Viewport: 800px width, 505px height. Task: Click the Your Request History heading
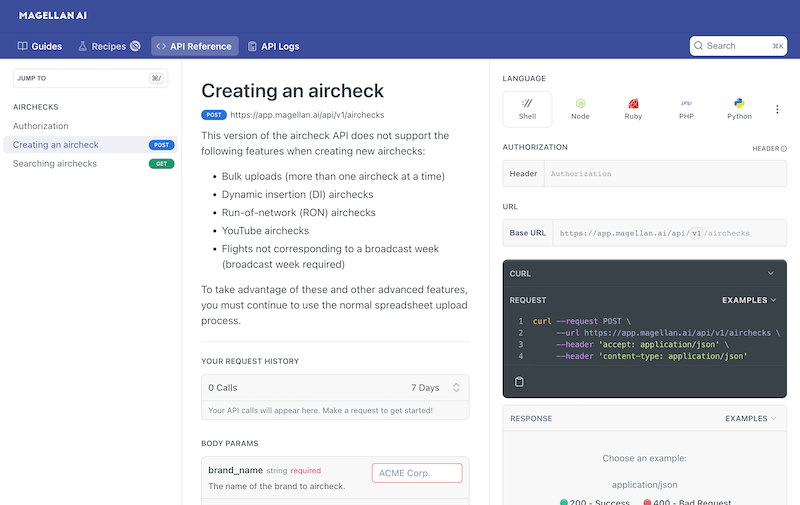[x=250, y=361]
